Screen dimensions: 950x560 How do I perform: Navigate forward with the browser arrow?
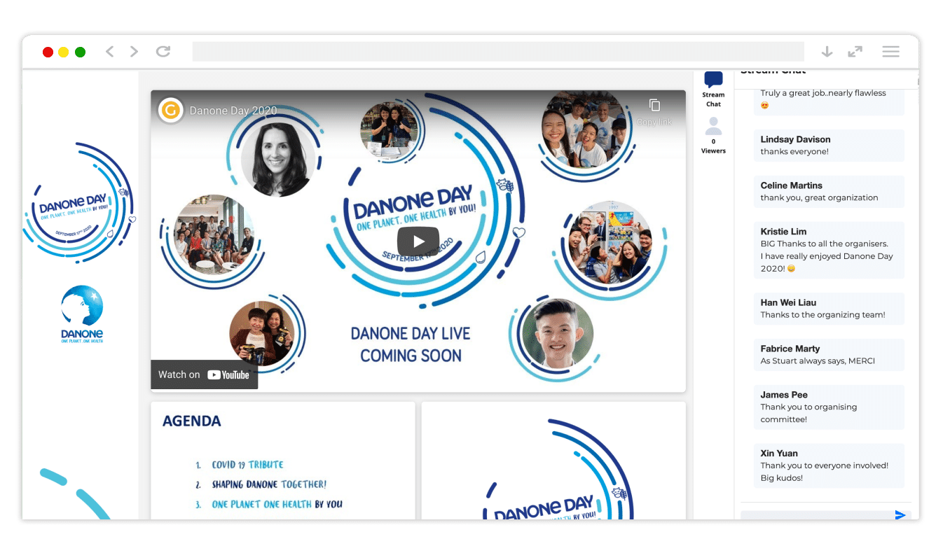tap(133, 51)
